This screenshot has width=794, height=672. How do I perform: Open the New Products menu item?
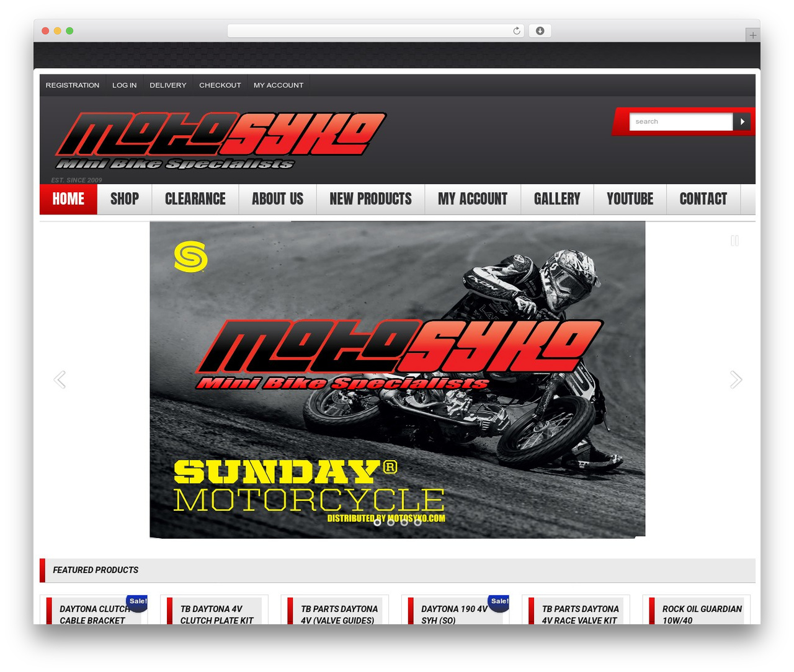371,199
